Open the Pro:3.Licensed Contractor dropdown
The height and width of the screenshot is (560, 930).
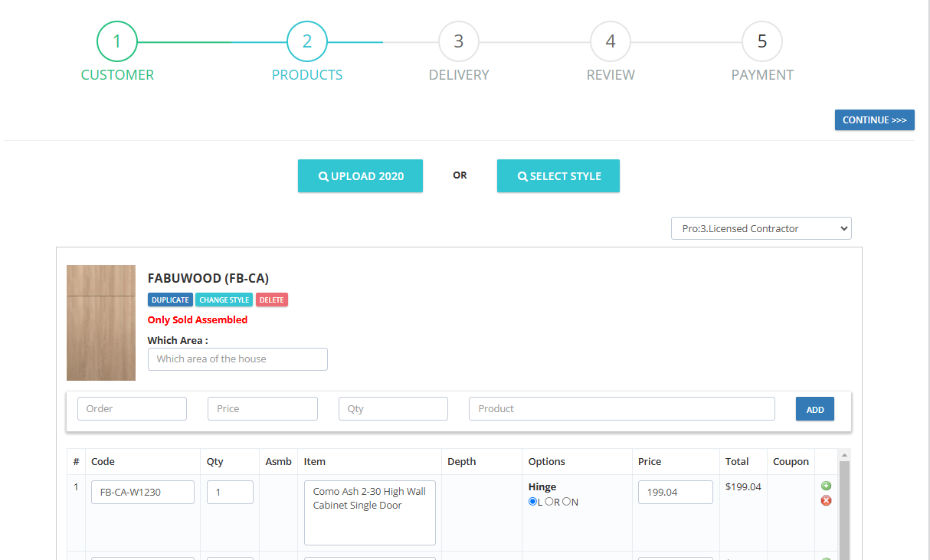[x=761, y=228]
